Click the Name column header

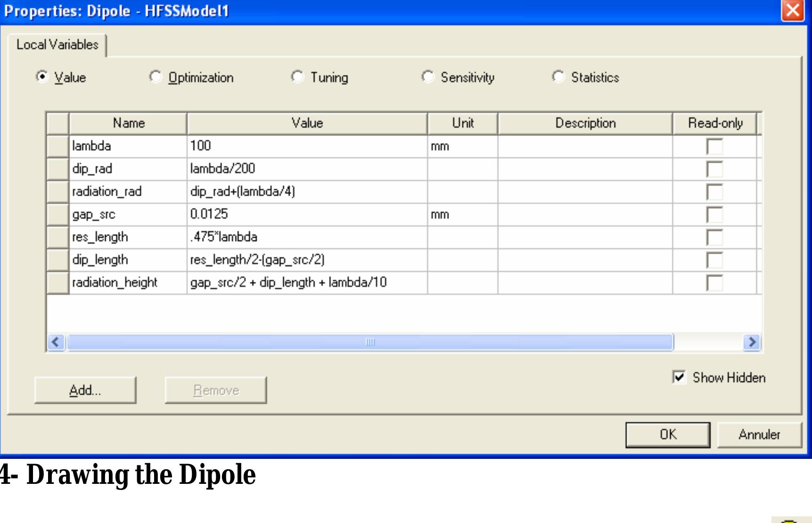127,124
